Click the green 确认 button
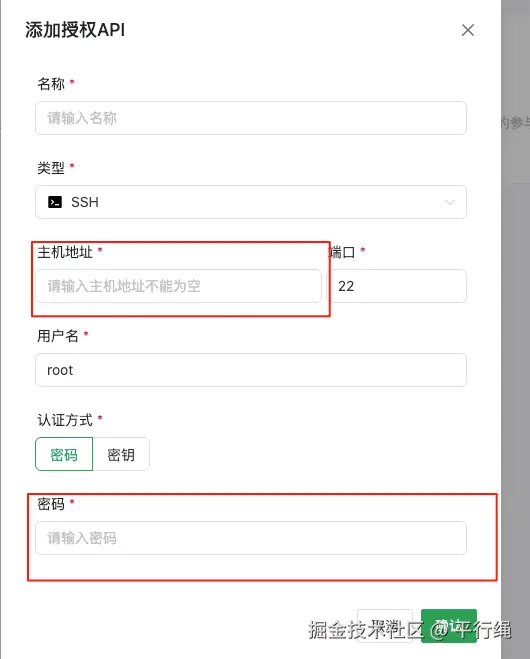Screen dimensions: 530x659 pyautogui.click(x=449, y=626)
